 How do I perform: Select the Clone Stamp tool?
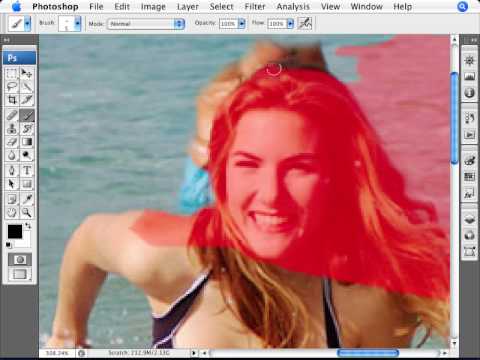(12, 129)
